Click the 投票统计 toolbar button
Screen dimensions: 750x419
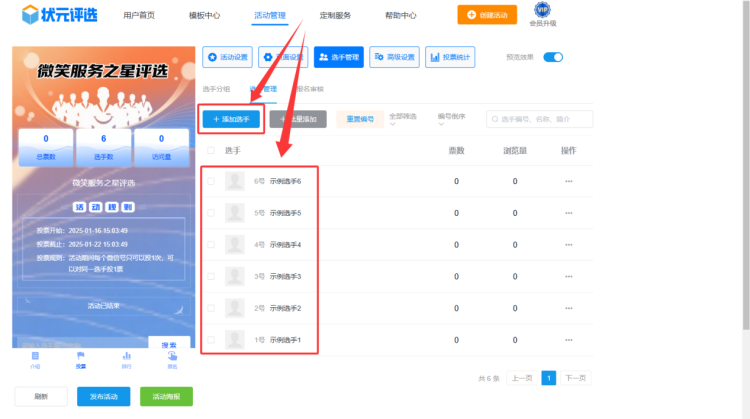pos(450,57)
